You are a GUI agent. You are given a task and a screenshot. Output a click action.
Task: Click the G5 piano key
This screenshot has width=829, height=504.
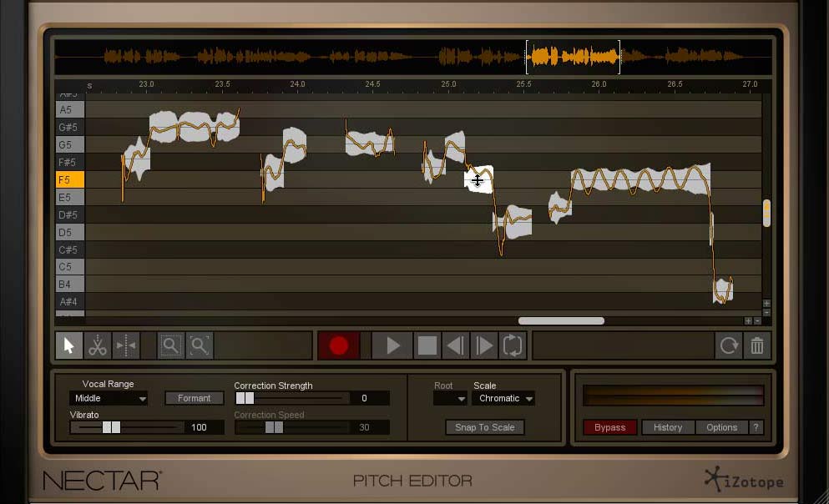[x=70, y=144]
